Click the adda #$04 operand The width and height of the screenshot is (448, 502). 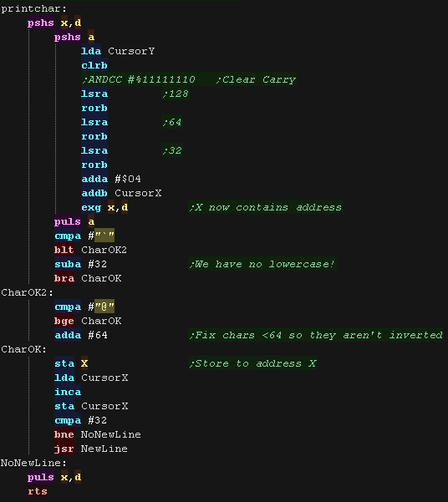coord(128,179)
